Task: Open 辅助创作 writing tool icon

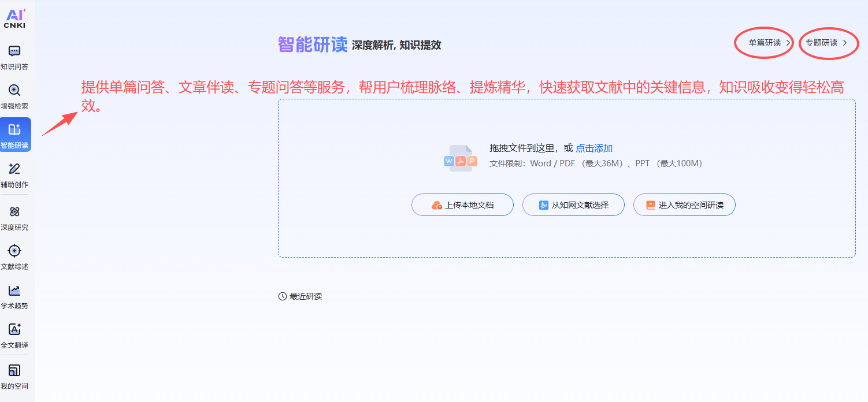Action: (14, 169)
